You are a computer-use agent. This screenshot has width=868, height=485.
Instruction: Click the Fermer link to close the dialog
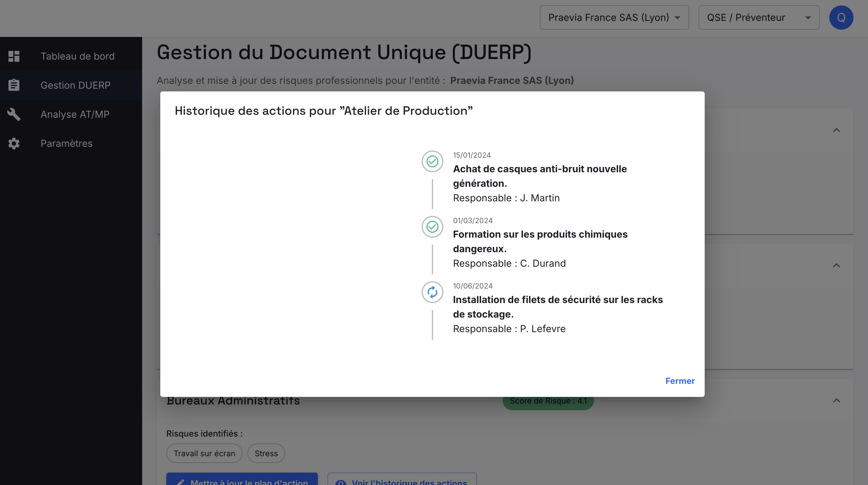[680, 381]
